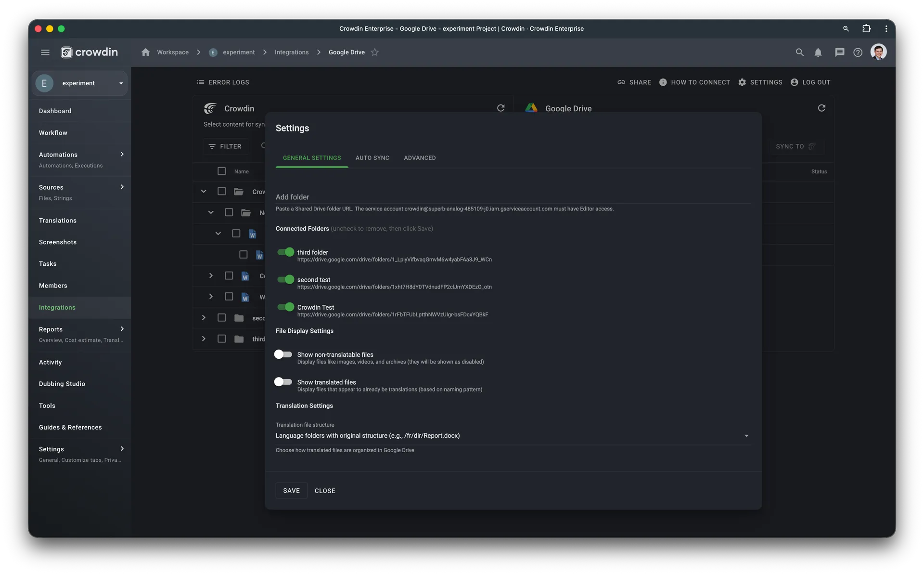The width and height of the screenshot is (924, 575).
Task: Star Google Drive as favorite
Action: click(375, 52)
